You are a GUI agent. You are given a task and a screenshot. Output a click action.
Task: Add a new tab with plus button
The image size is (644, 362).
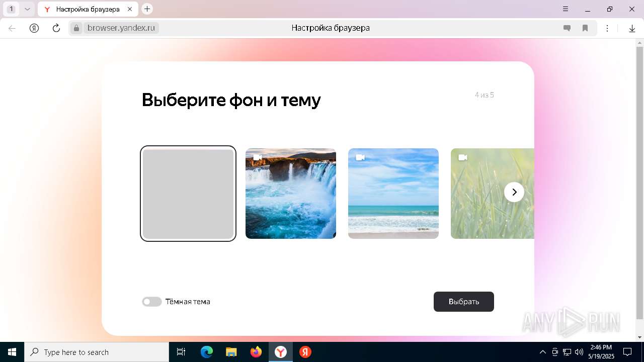click(147, 9)
